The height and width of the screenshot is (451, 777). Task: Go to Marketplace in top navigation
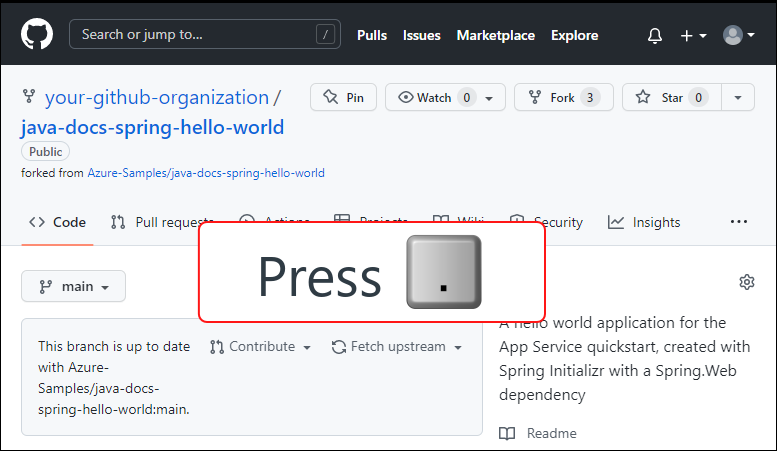coord(495,35)
